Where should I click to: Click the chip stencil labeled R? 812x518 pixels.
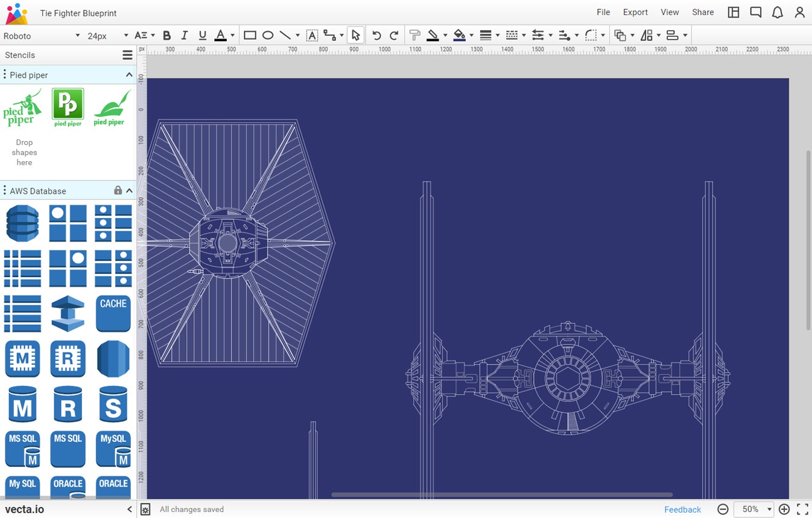pos(68,359)
